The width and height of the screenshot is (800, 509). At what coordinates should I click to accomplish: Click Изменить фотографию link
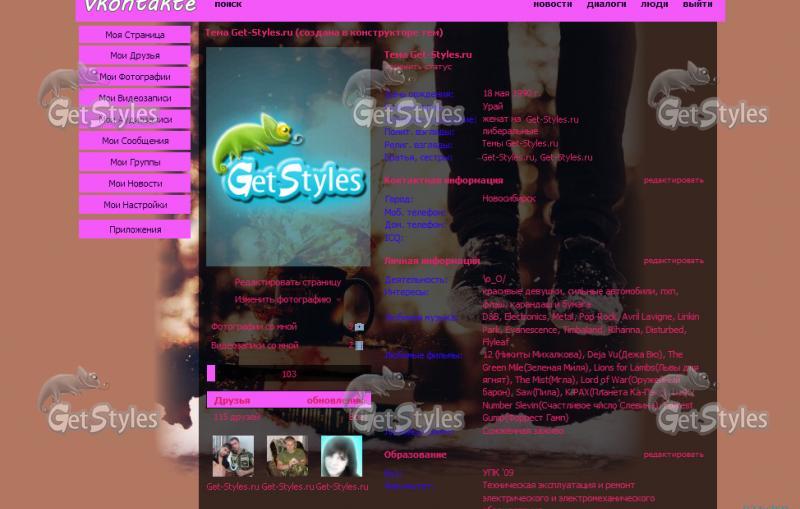coord(282,299)
